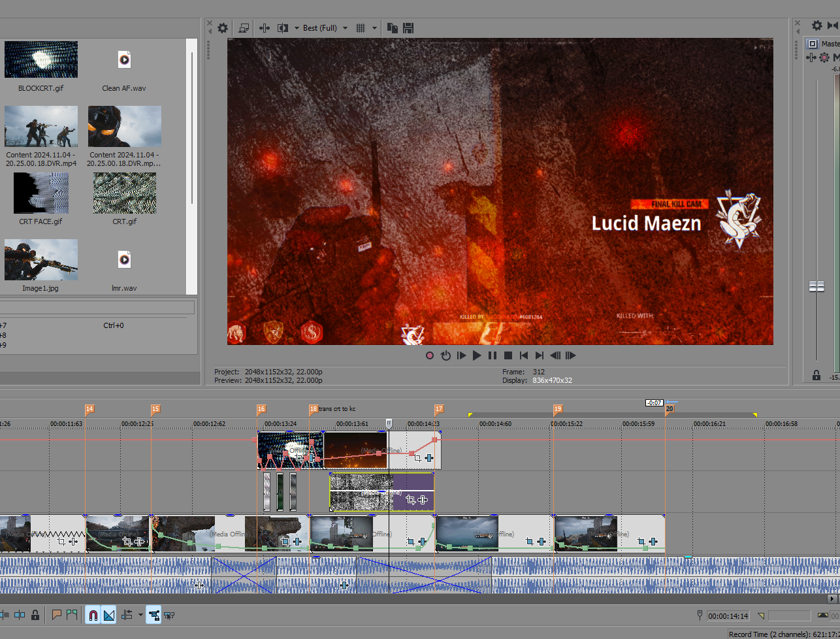Click timeline marker 17

[x=439, y=409]
